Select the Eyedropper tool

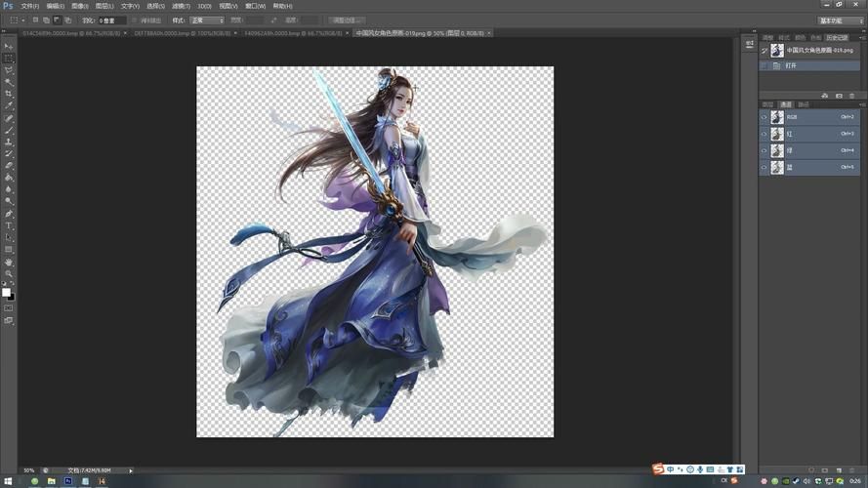9,105
